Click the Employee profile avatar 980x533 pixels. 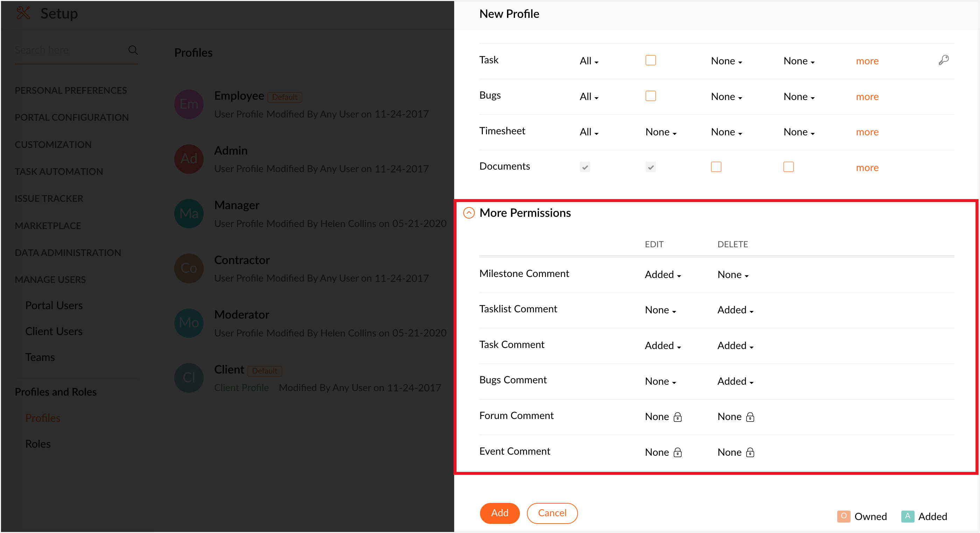click(x=189, y=104)
